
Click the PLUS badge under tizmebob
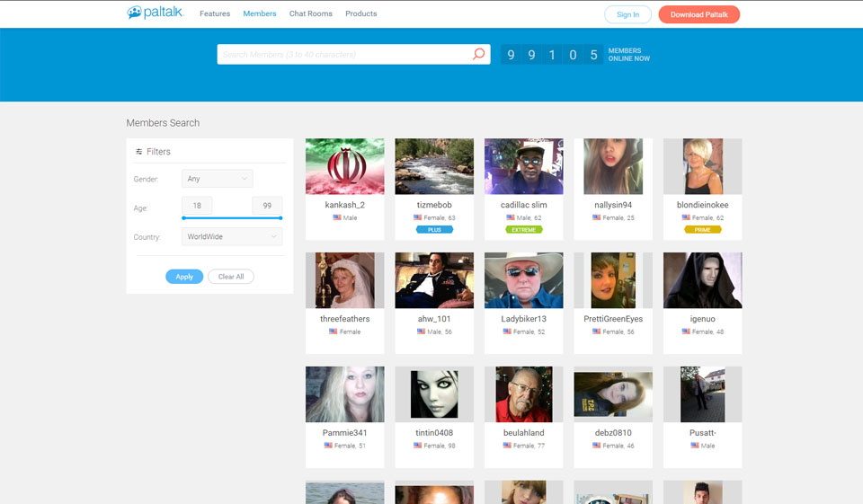[x=434, y=229]
